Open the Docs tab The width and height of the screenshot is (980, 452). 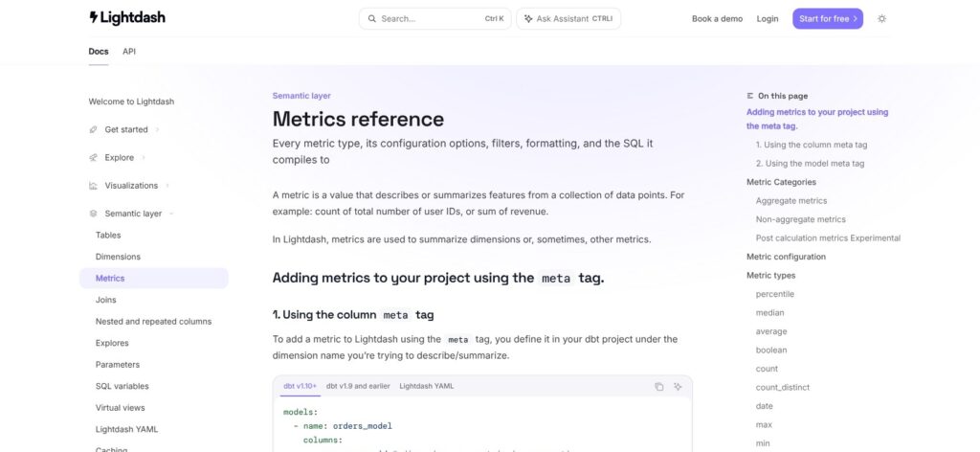coord(99,52)
